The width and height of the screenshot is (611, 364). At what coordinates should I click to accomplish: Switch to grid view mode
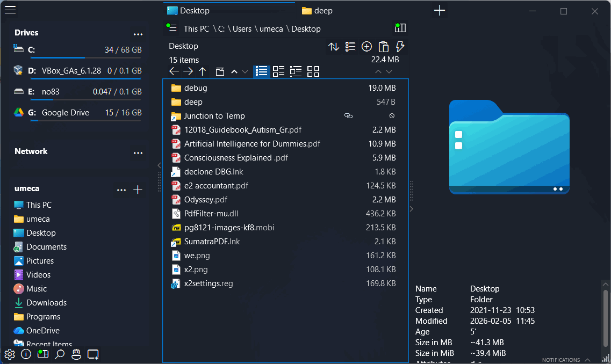(x=313, y=71)
